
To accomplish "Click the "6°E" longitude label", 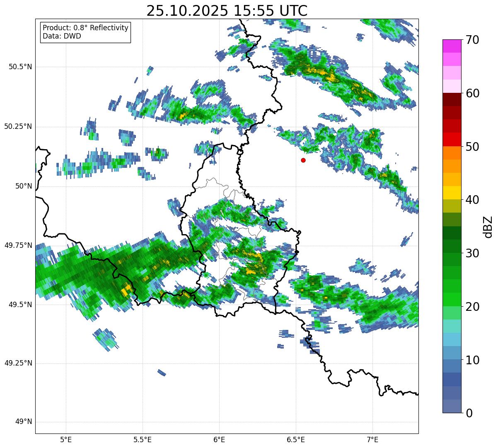I will point(219,440).
